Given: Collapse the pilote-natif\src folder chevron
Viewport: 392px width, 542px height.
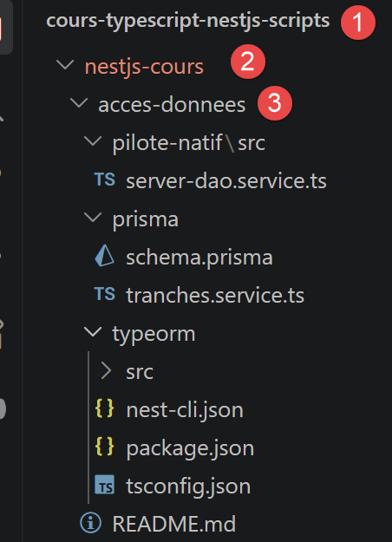Looking at the screenshot, I should (x=93, y=141).
